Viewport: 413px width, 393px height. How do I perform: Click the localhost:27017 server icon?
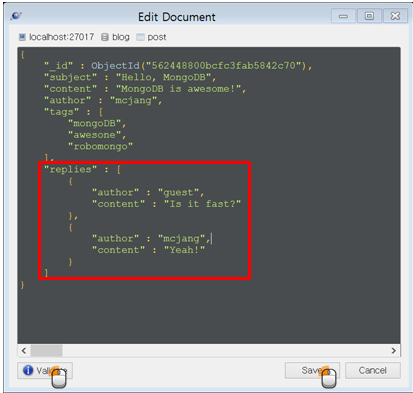pos(22,37)
